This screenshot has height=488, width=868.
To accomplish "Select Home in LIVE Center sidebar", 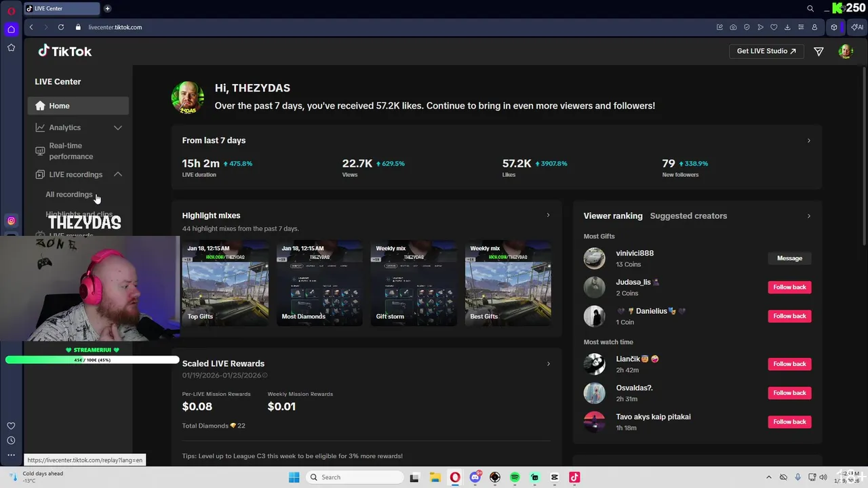I will coord(78,106).
